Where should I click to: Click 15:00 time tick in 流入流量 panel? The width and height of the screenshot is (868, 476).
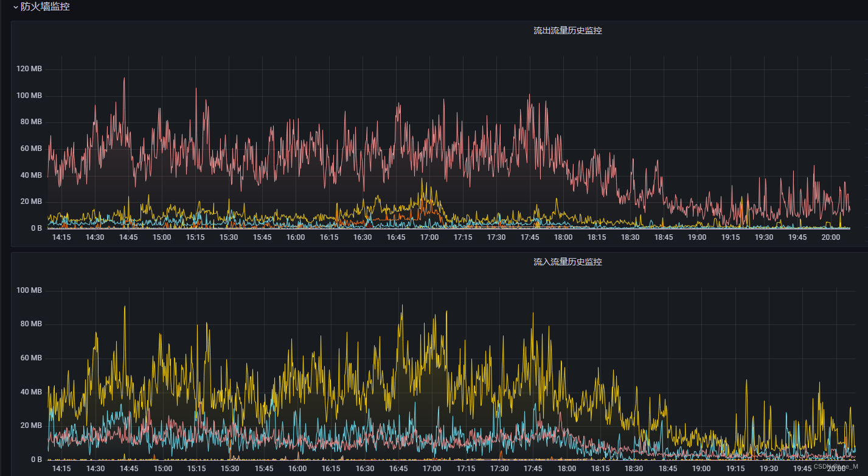[x=162, y=469]
